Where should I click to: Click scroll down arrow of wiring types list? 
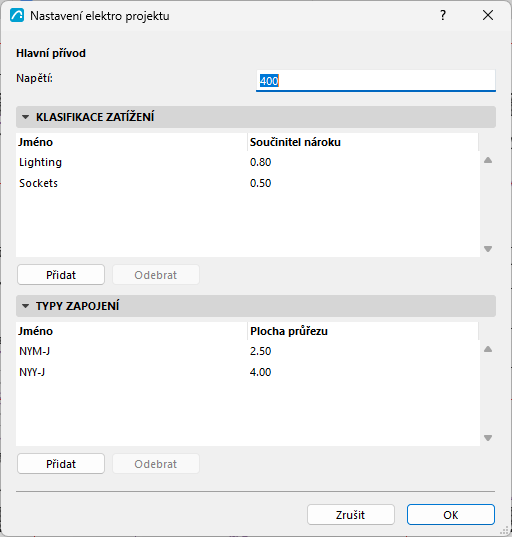[x=488, y=438]
